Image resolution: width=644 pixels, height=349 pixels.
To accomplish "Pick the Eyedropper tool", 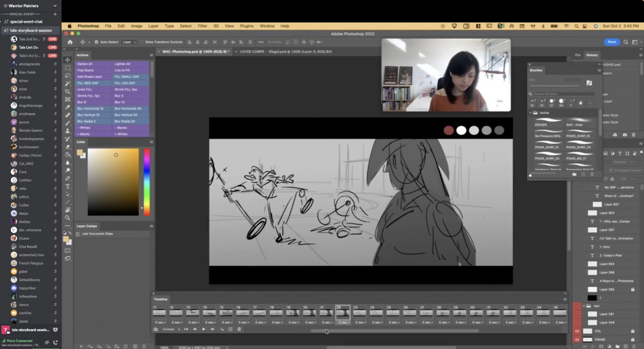I will pos(68,107).
